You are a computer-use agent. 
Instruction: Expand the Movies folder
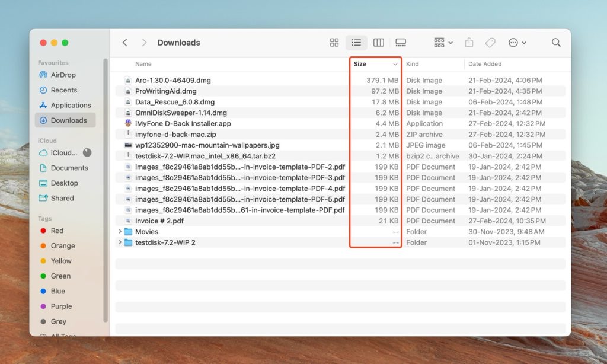(122, 231)
